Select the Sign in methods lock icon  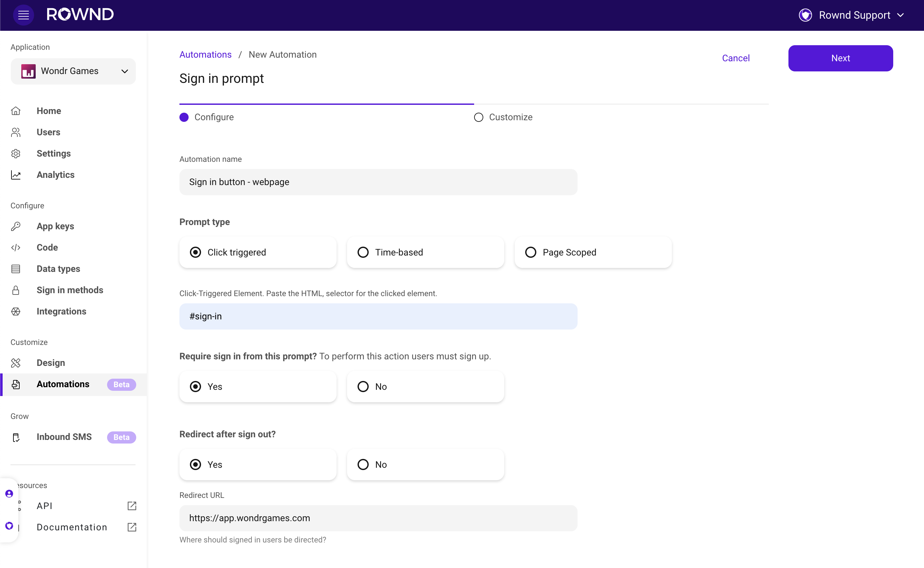coord(16,290)
